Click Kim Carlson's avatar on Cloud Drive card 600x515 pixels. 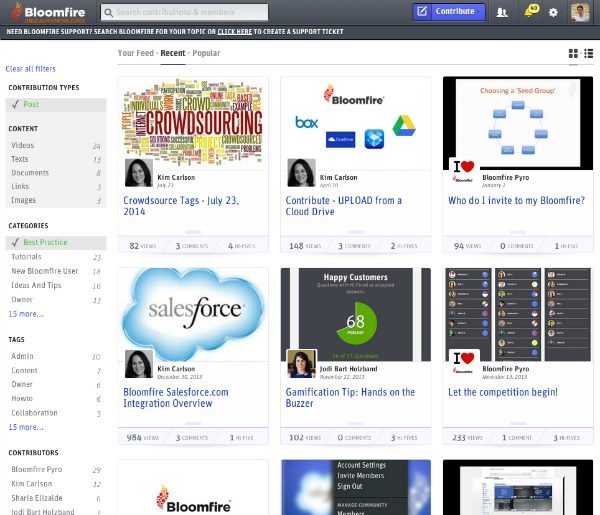click(301, 173)
